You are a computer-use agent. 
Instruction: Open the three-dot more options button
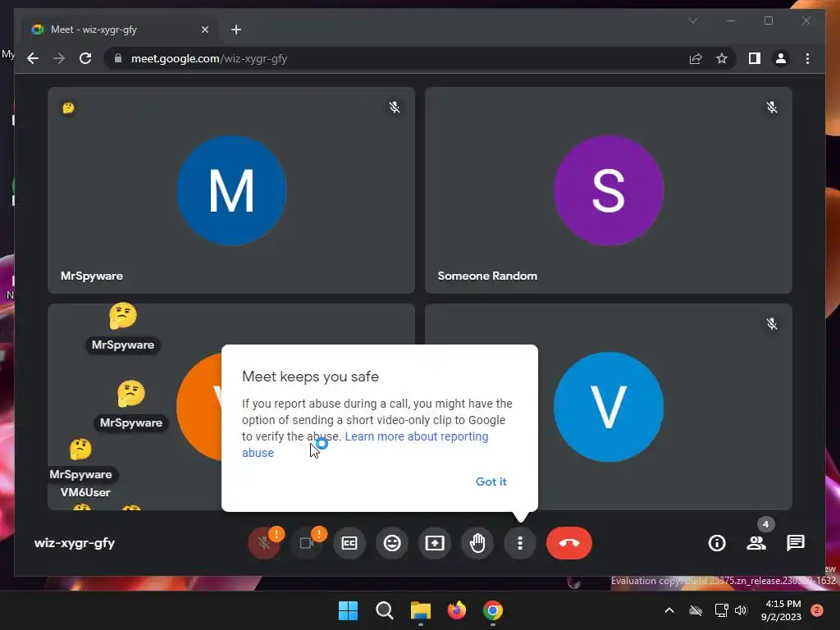[519, 543]
